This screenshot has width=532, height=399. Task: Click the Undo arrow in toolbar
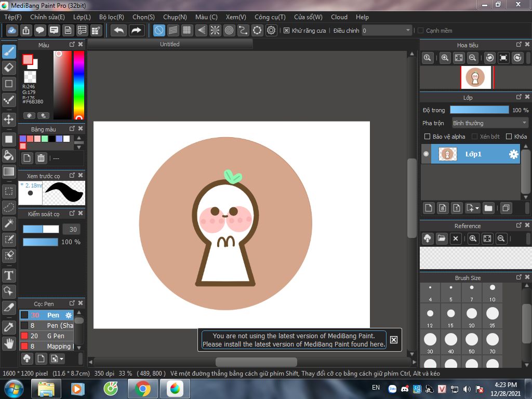click(x=119, y=31)
